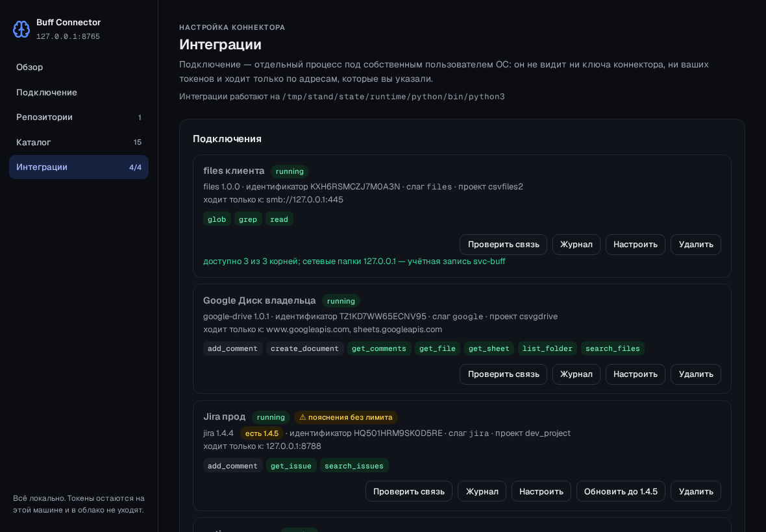This screenshot has height=532, width=766.
Task: Click add_comment chip under Google Диск владельца
Action: click(232, 348)
